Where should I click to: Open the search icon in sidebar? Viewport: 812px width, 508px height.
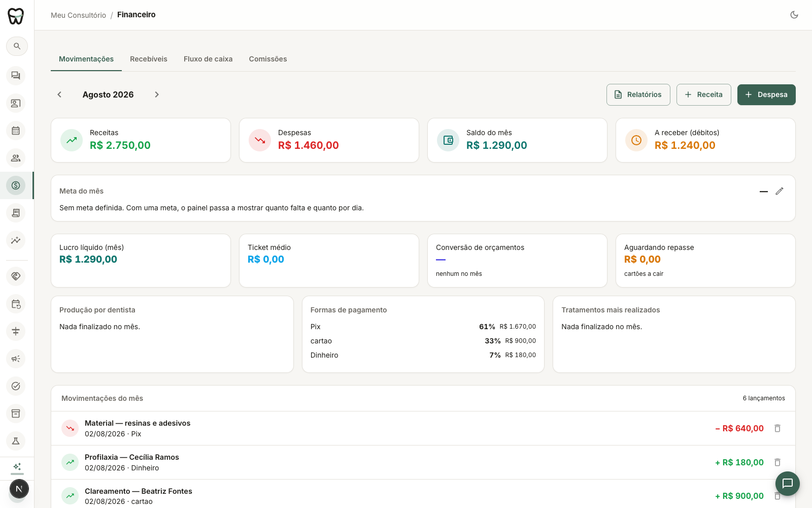point(17,46)
